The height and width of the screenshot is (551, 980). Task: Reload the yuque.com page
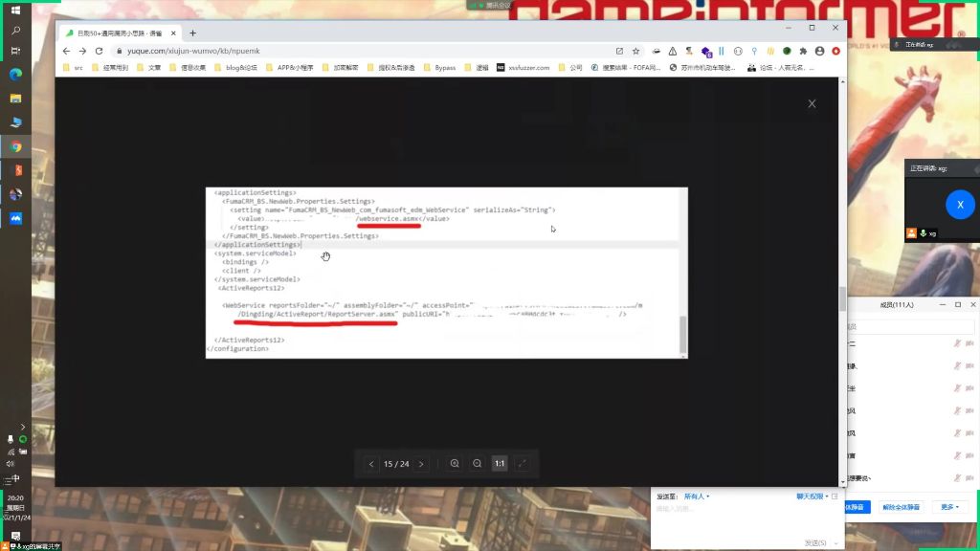point(99,51)
